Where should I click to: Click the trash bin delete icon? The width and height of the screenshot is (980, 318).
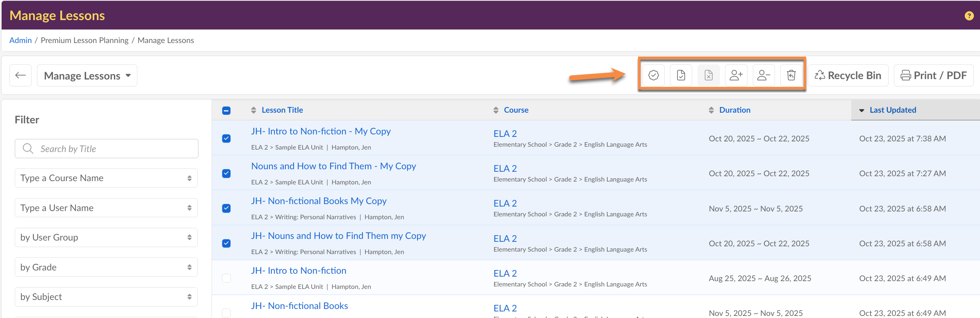pos(791,75)
